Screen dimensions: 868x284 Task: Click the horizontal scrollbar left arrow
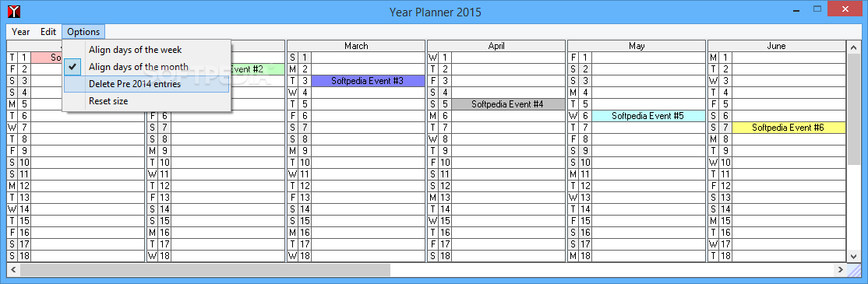12,270
